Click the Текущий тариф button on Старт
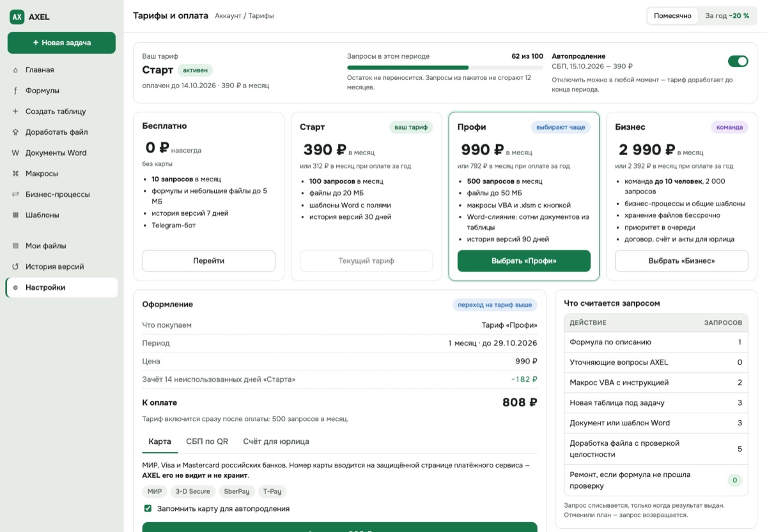This screenshot has width=767, height=532. [366, 261]
